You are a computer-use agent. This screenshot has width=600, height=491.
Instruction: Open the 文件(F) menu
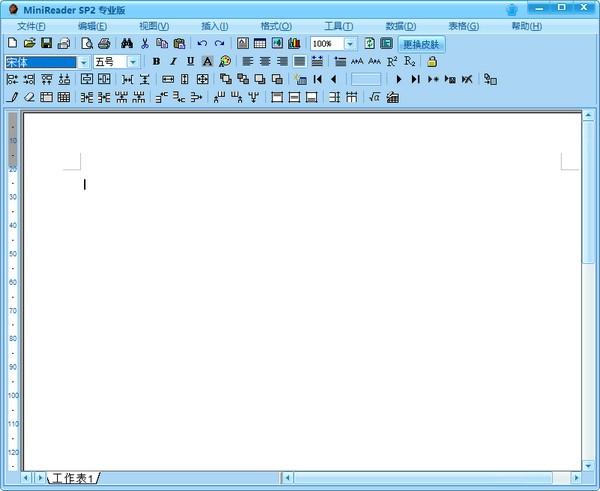pos(31,26)
